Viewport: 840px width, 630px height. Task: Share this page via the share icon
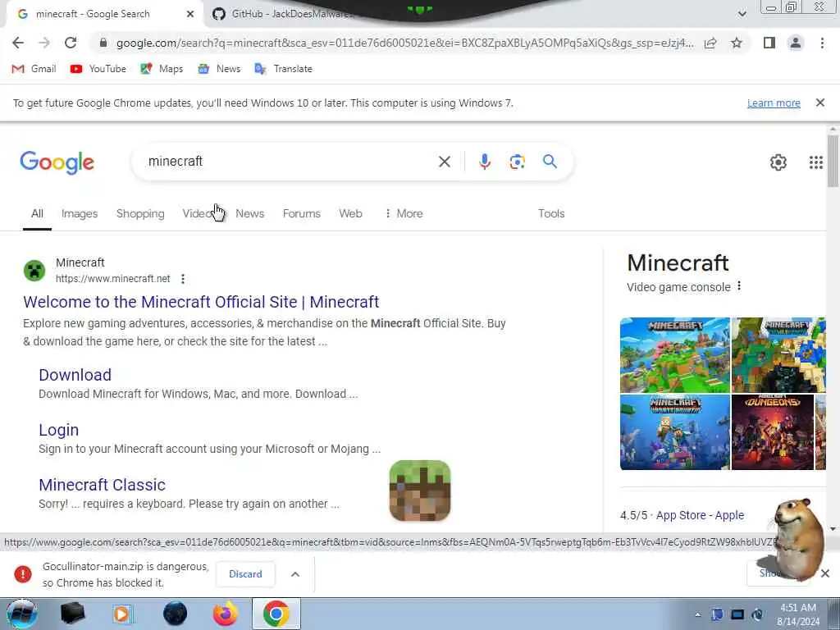[x=710, y=43]
